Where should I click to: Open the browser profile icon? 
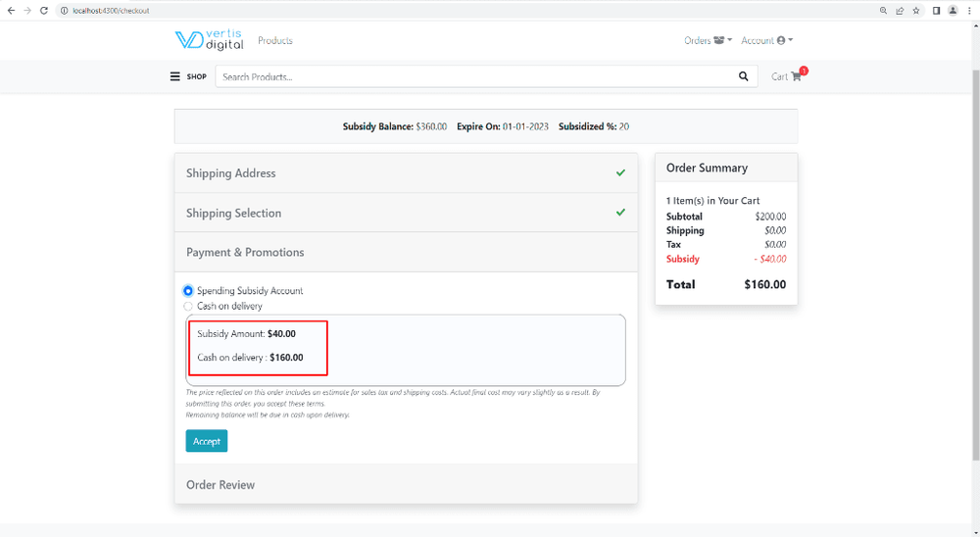pos(953,11)
